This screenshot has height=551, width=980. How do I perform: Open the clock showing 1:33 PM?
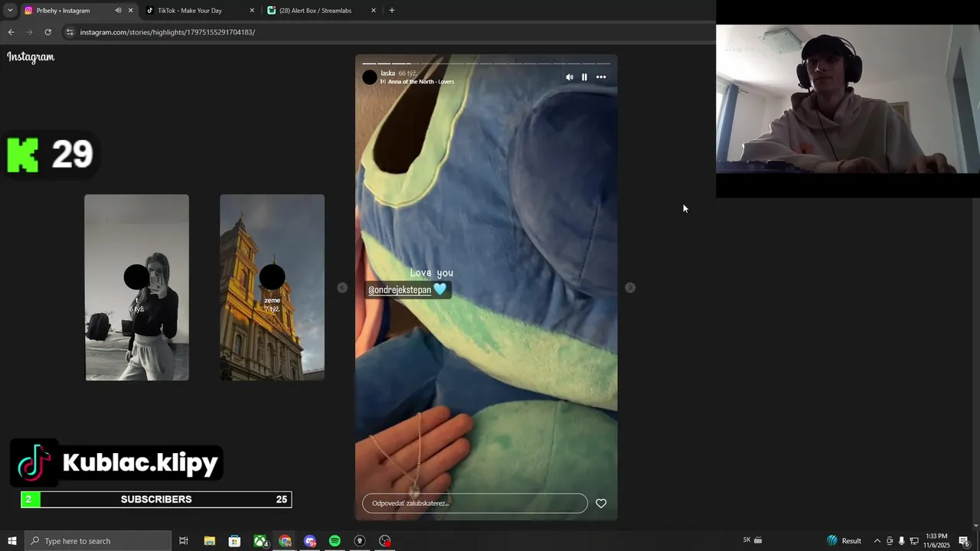(x=936, y=541)
